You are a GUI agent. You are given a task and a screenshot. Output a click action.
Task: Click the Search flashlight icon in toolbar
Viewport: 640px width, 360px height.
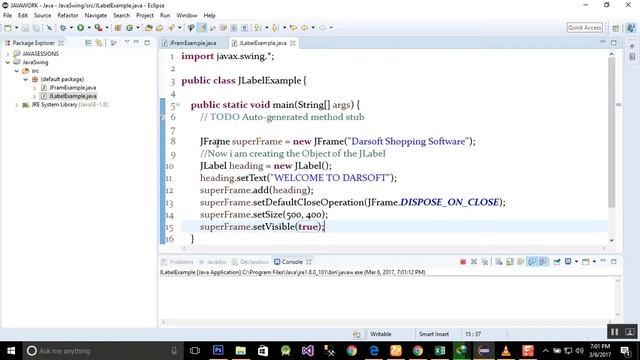[x=171, y=28]
